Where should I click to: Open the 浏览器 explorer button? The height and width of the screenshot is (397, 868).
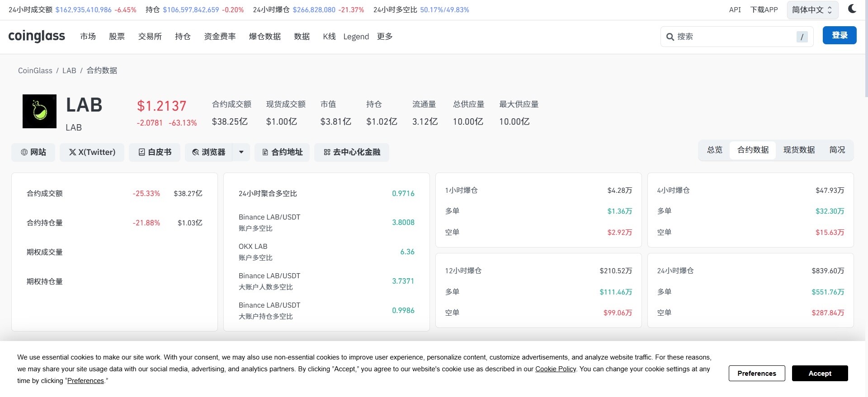pos(208,152)
